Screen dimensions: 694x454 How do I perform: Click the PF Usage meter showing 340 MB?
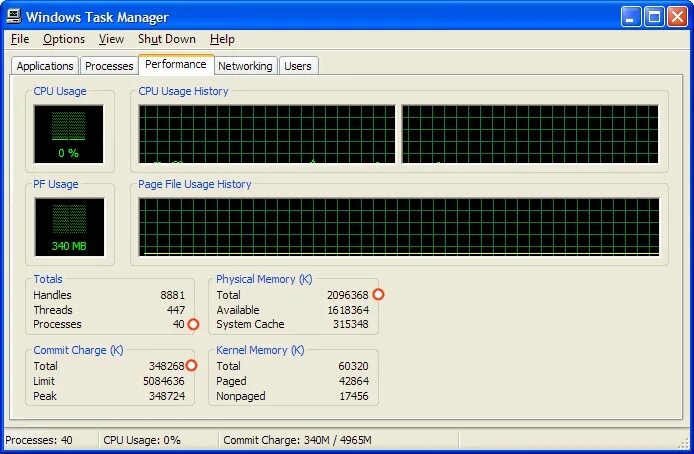[x=69, y=227]
